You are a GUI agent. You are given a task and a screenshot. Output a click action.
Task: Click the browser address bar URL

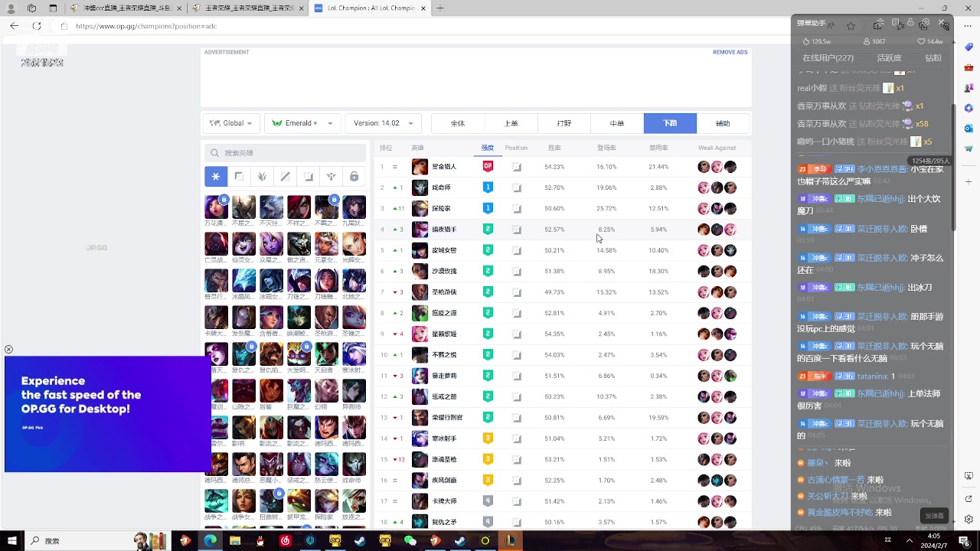point(145,26)
